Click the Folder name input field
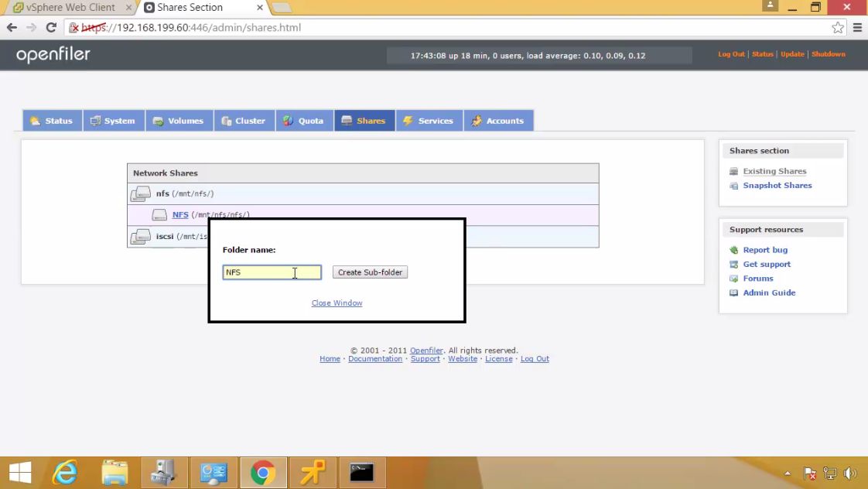The image size is (868, 489). (272, 272)
